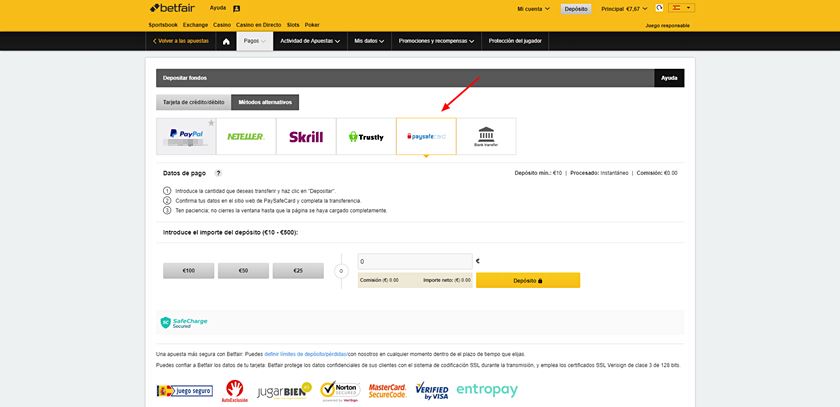Go to the Exchange section
The height and width of the screenshot is (407, 840).
click(x=195, y=25)
